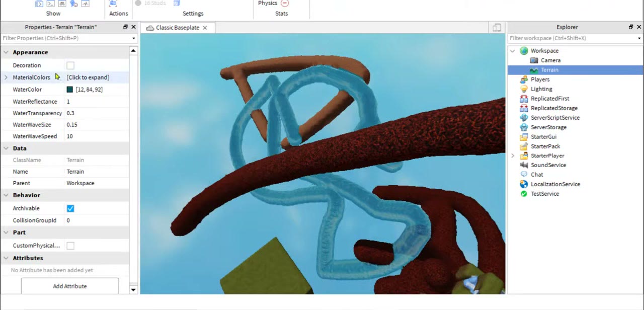Click the Terrain icon in Explorer
Image resolution: width=644 pixels, height=310 pixels.
(x=534, y=70)
